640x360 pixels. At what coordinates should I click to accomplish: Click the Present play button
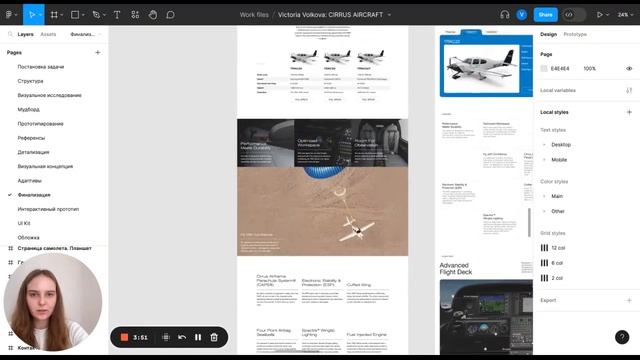coord(600,15)
